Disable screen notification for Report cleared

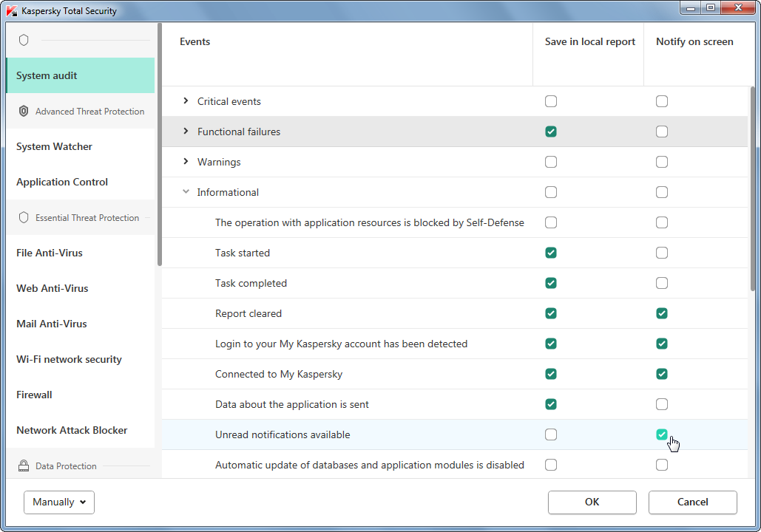[661, 313]
